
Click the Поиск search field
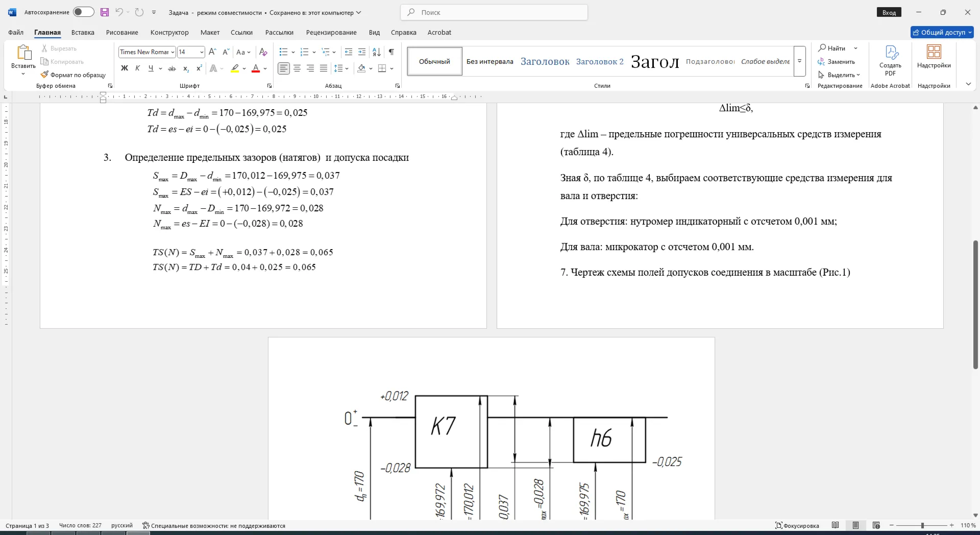tap(494, 12)
